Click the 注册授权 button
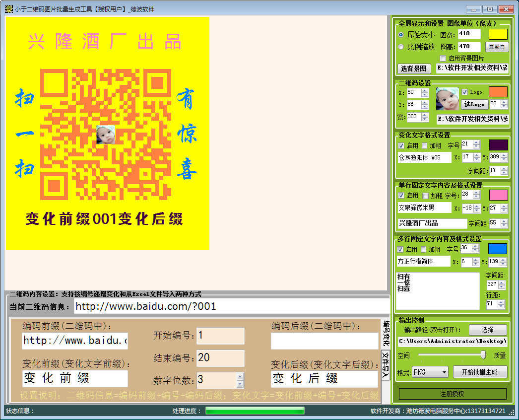 pyautogui.click(x=452, y=394)
